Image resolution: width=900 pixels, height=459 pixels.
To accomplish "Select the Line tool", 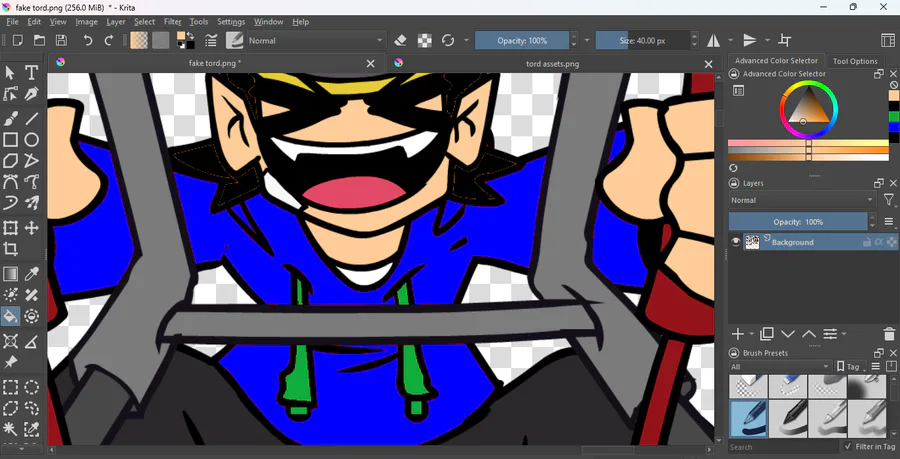I will click(x=32, y=119).
